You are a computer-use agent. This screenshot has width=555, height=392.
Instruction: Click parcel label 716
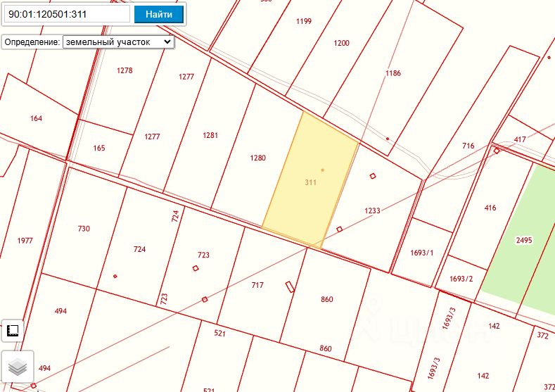coord(468,146)
